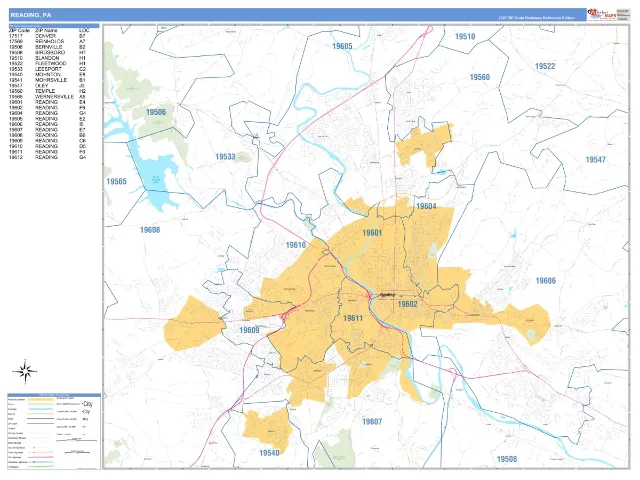
Task: Select the 19510 label on the map
Action: [465, 36]
